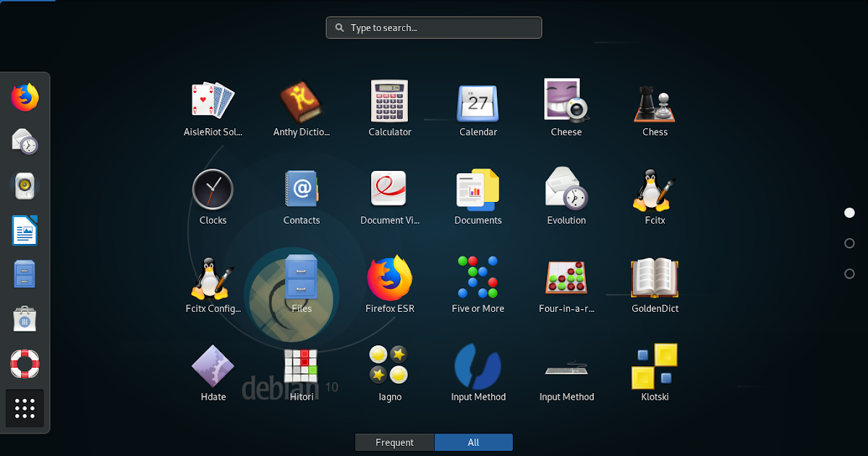
Task: Open the Document Viewer
Action: (x=390, y=190)
